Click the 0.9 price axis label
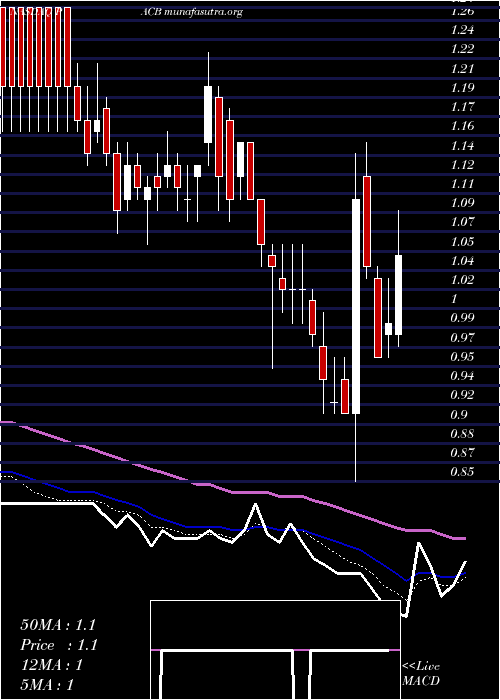This screenshot has height=700, width=500. 459,414
